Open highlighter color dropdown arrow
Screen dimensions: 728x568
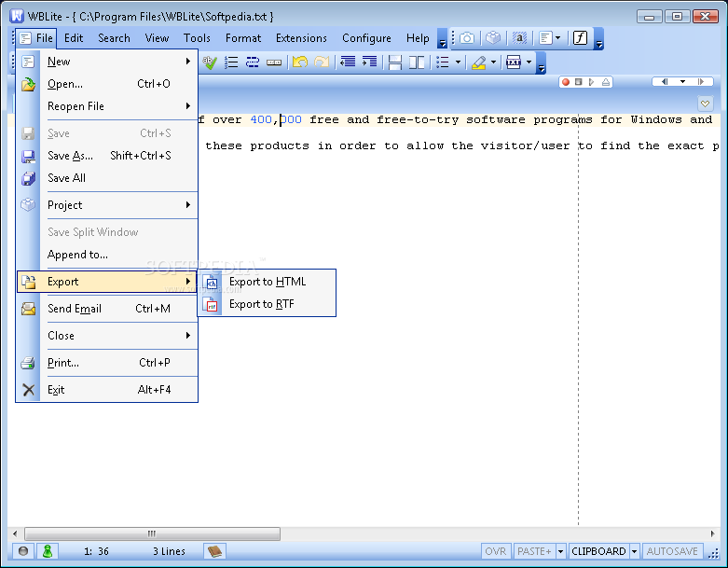[x=493, y=62]
